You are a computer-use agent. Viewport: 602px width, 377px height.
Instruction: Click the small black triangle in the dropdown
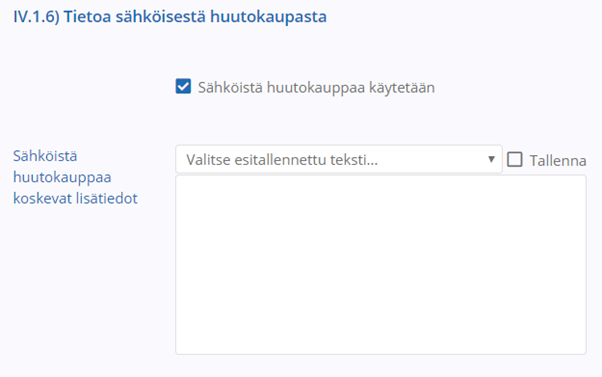(x=491, y=159)
